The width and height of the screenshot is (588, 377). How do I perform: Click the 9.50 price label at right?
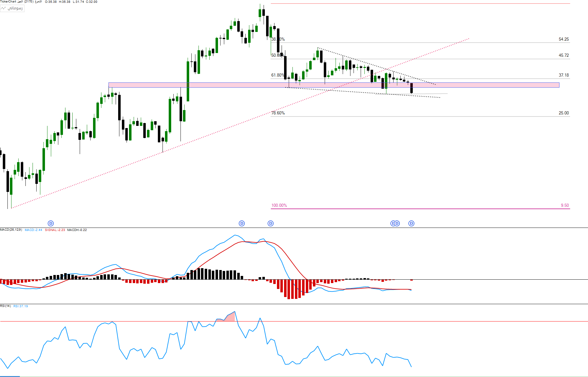point(565,205)
